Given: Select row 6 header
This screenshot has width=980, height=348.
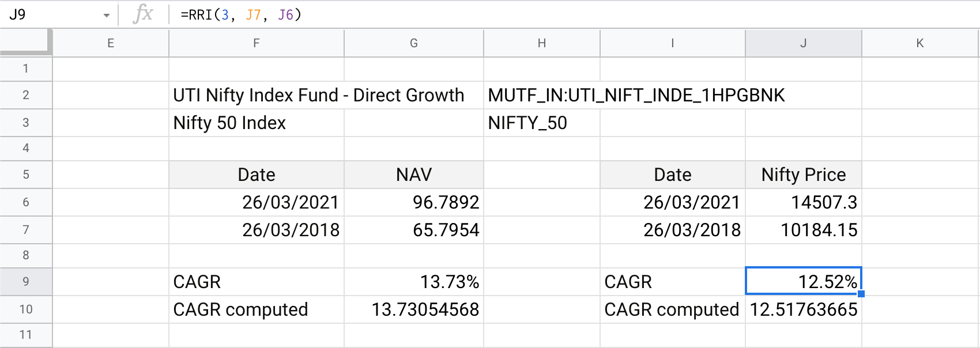Looking at the screenshot, I should (26, 202).
